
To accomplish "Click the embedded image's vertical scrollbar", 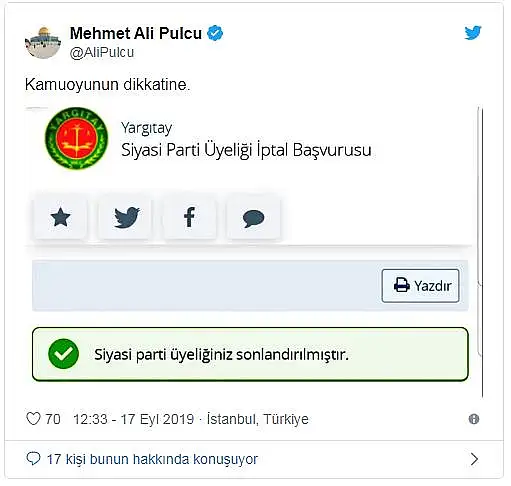I will 480,252.
